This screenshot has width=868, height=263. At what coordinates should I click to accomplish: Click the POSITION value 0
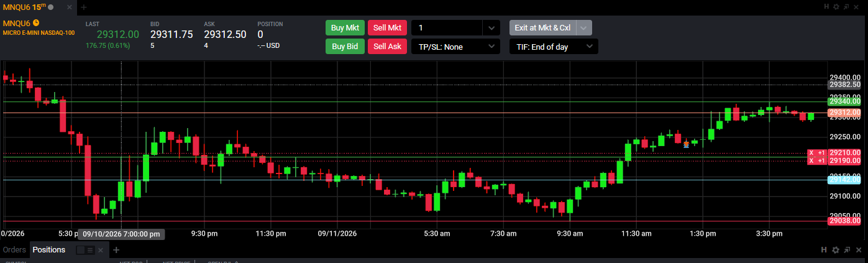coord(260,34)
